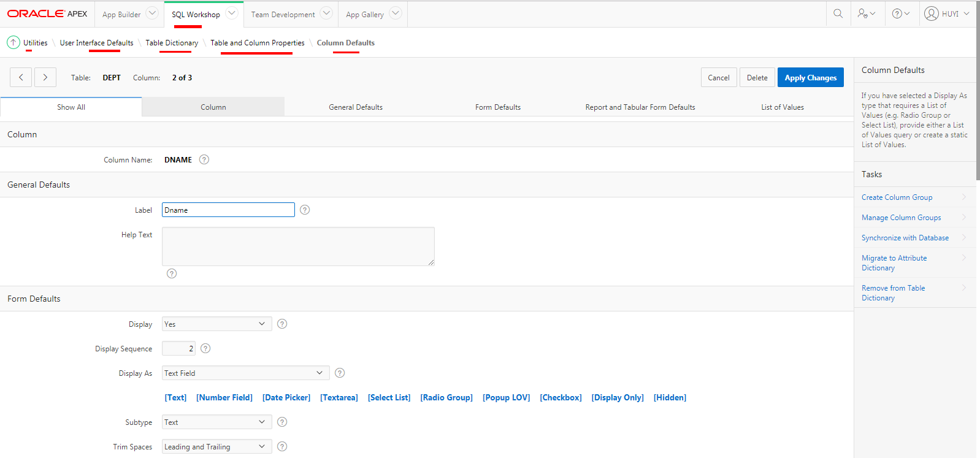Image resolution: width=980 pixels, height=458 pixels.
Task: Click into the Help Text textarea
Action: click(298, 246)
